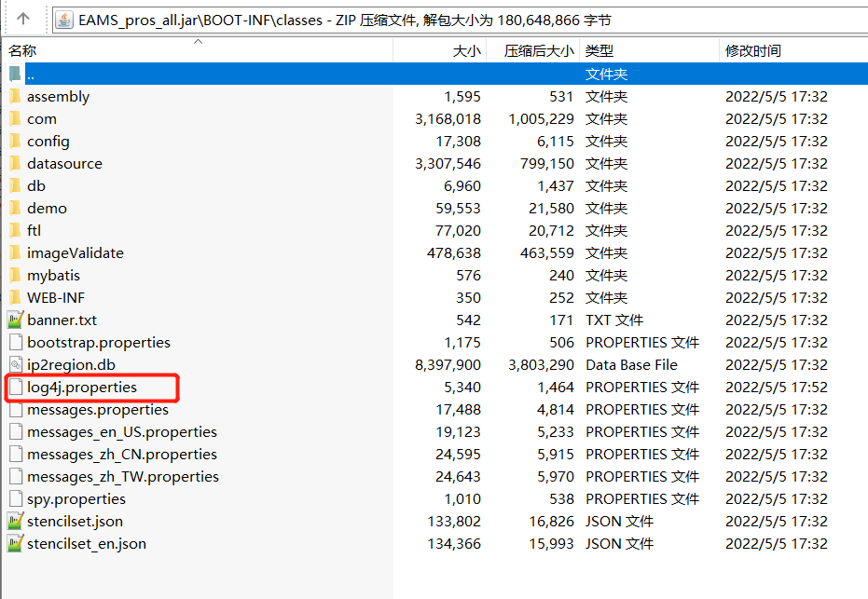The image size is (868, 599).
Task: Select the messages_en_US.properties file name
Action: (122, 432)
